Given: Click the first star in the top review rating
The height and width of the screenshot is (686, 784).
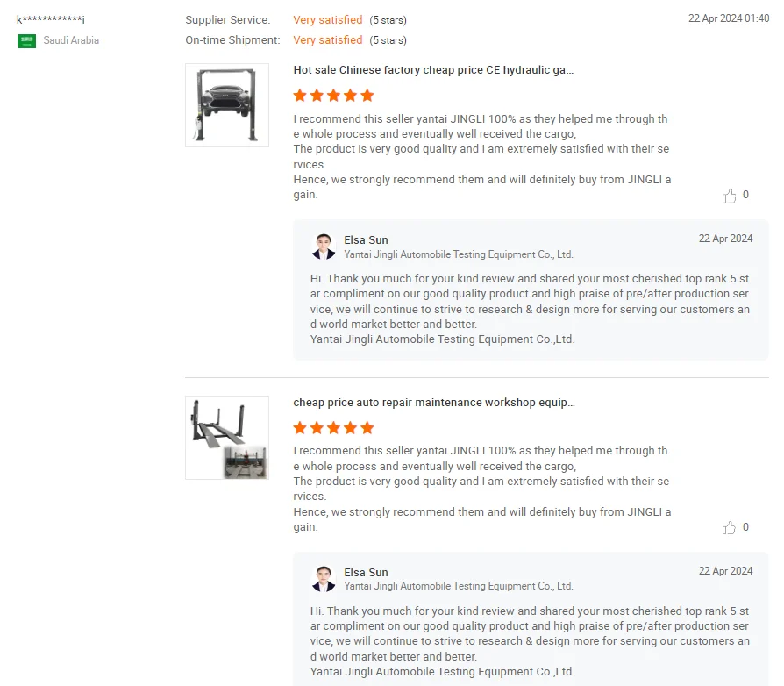Looking at the screenshot, I should pos(298,95).
